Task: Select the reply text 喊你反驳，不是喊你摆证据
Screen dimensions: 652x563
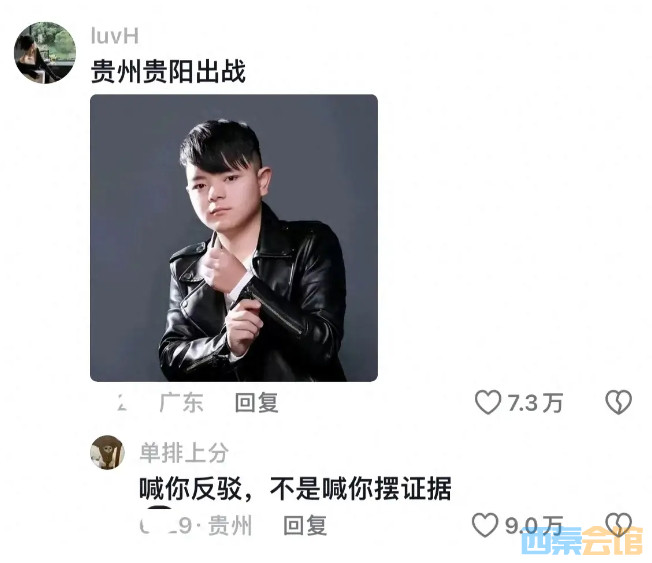Action: point(295,488)
